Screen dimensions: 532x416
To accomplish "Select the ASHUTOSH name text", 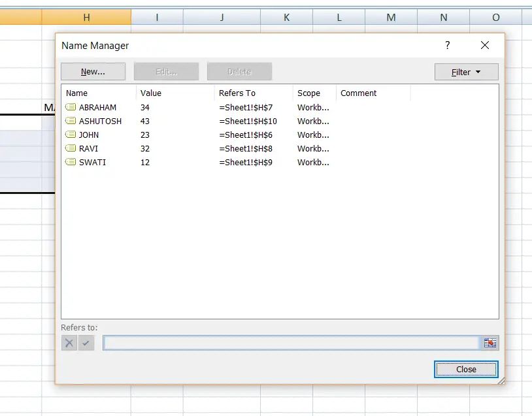I will coord(100,121).
